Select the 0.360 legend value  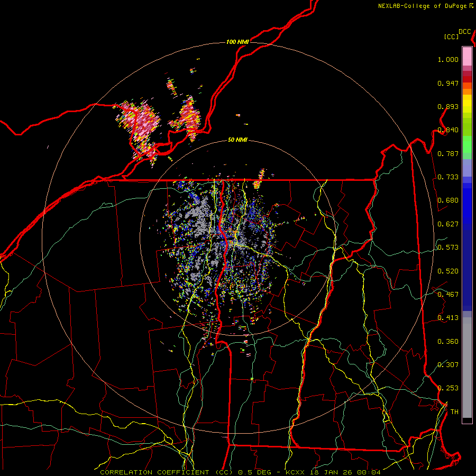pos(448,342)
